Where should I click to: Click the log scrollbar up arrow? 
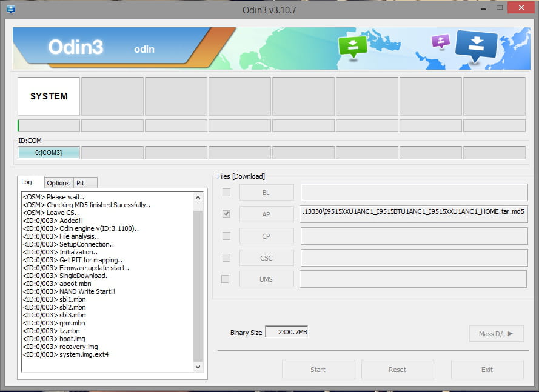click(198, 198)
